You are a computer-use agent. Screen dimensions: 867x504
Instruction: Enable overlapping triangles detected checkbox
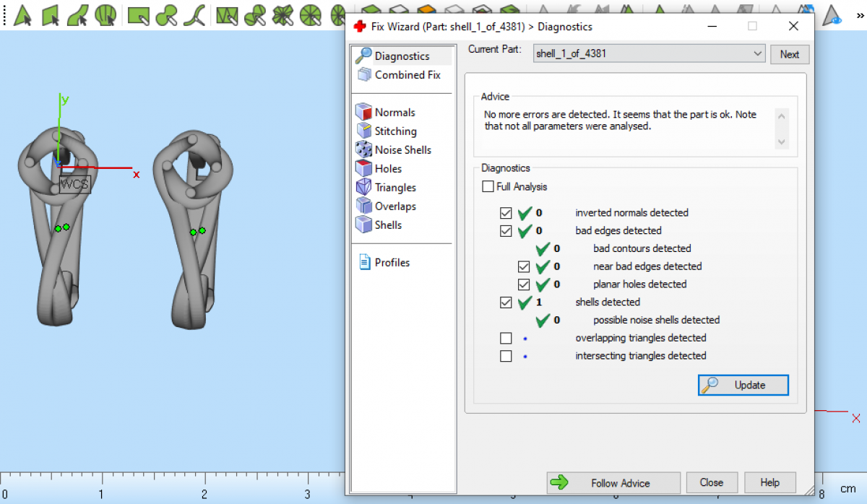pos(506,338)
